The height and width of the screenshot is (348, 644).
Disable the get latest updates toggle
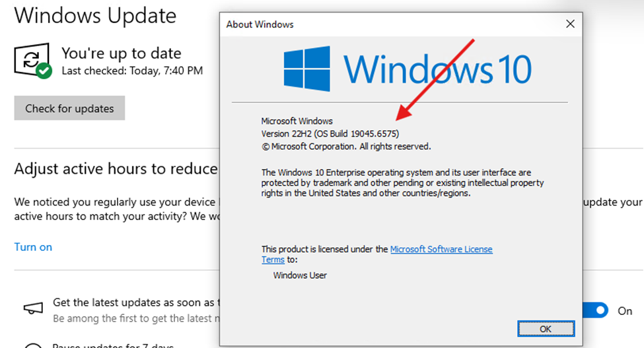(x=597, y=310)
